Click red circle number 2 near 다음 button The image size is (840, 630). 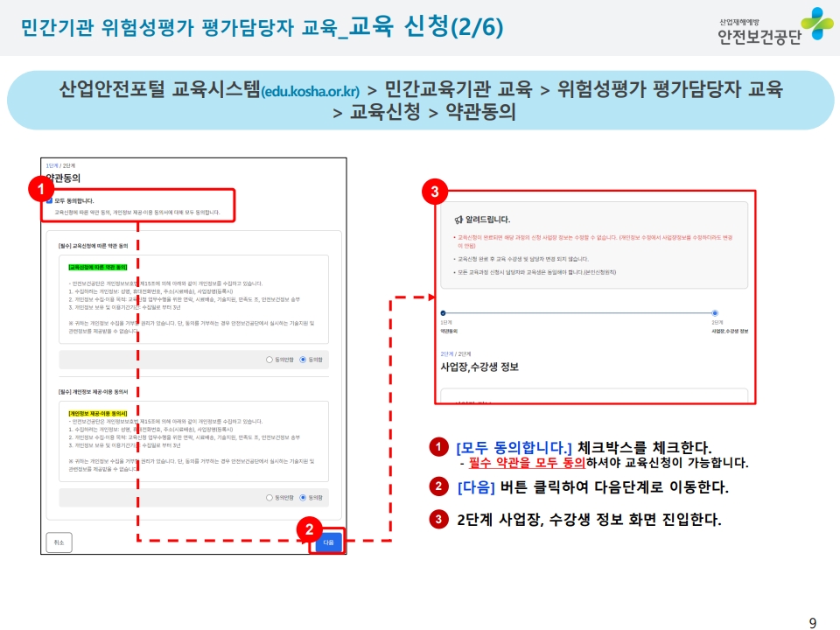[x=306, y=528]
